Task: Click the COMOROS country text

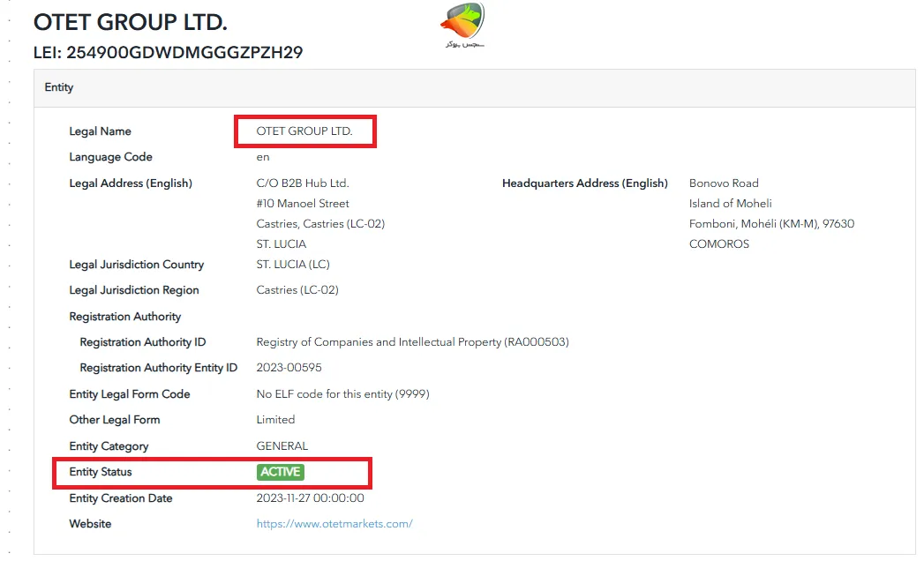Action: tap(718, 244)
